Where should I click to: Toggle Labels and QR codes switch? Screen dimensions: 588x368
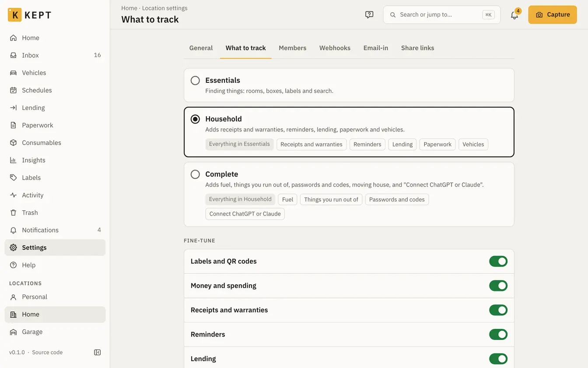point(498,262)
